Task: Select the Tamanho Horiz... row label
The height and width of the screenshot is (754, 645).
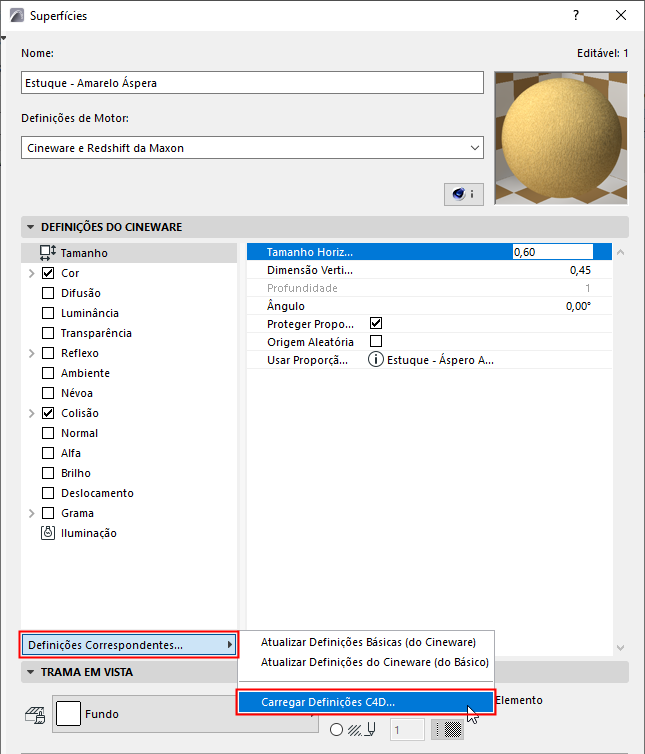Action: click(x=310, y=252)
